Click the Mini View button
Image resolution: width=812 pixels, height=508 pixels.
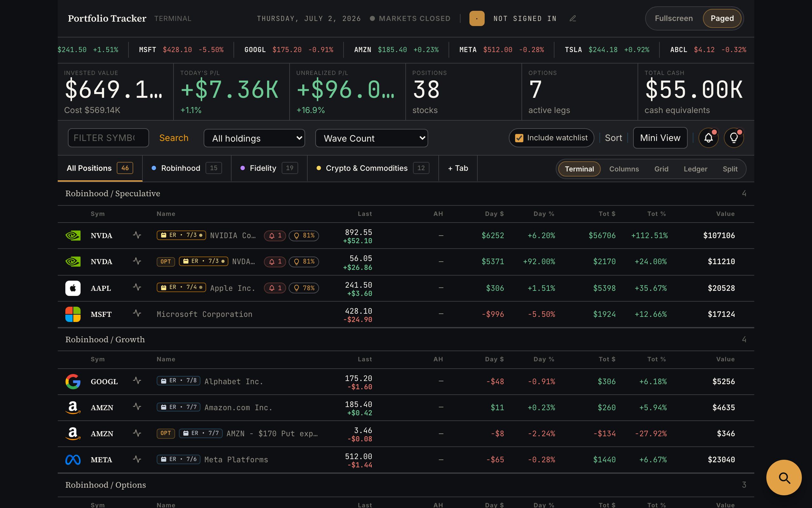click(x=660, y=138)
